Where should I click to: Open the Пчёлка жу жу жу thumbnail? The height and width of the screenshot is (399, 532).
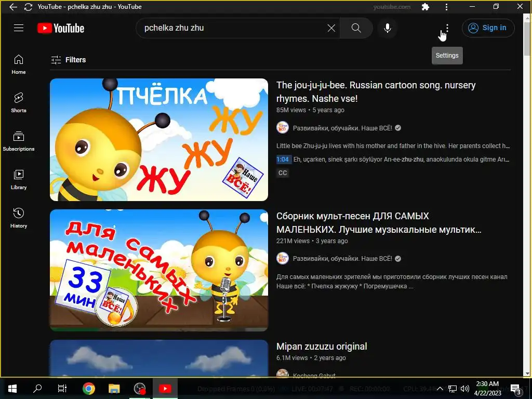159,140
